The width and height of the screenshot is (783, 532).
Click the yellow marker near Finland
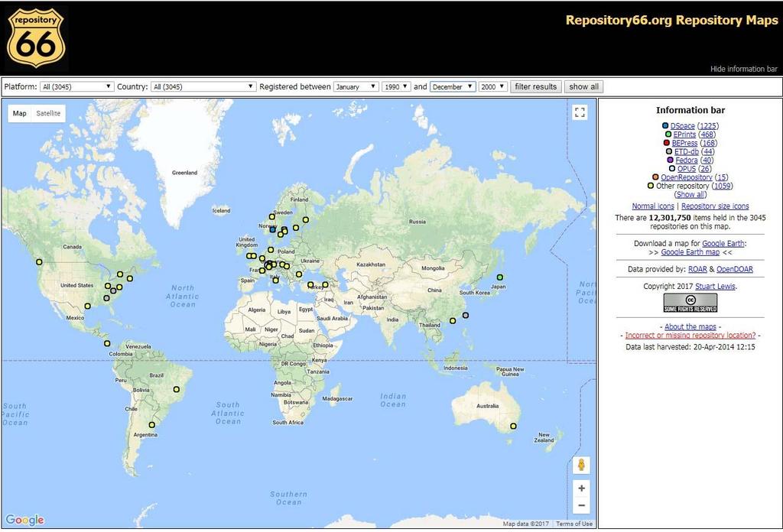[x=306, y=219]
